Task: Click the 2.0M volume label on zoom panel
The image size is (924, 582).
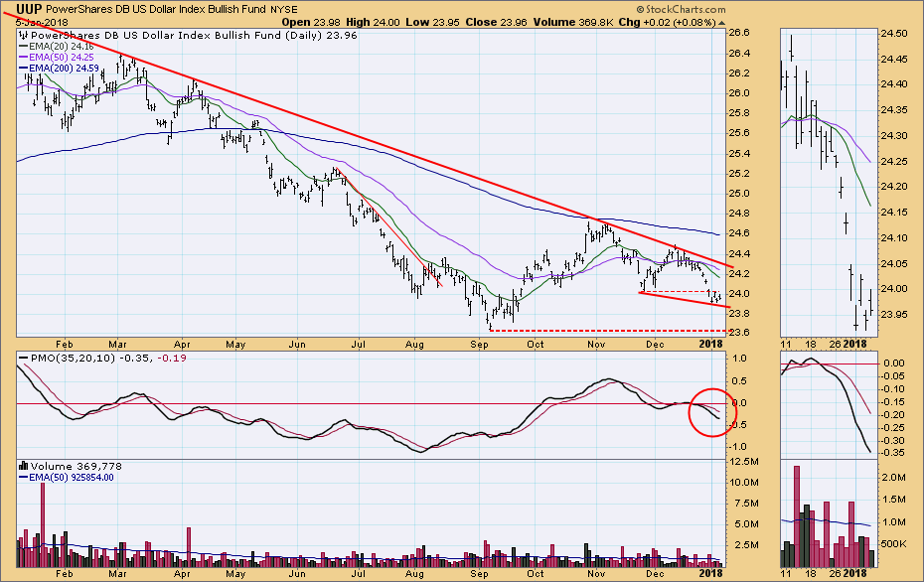Action: pyautogui.click(x=893, y=477)
